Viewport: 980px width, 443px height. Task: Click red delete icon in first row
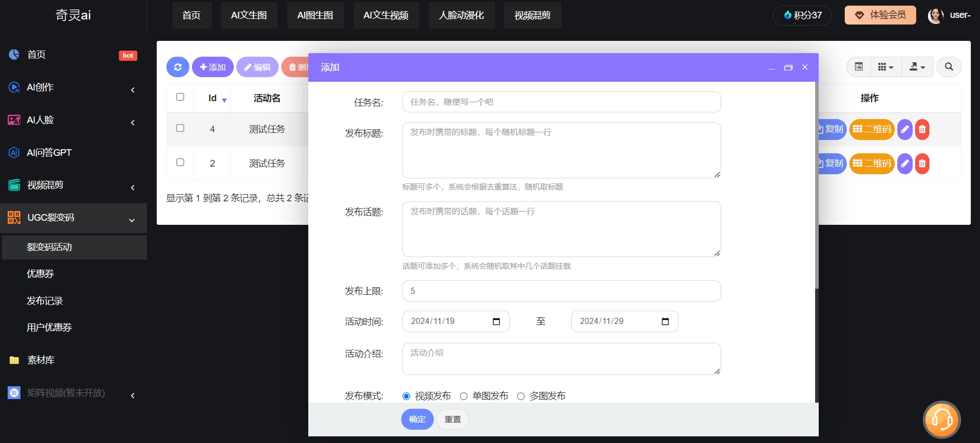922,129
